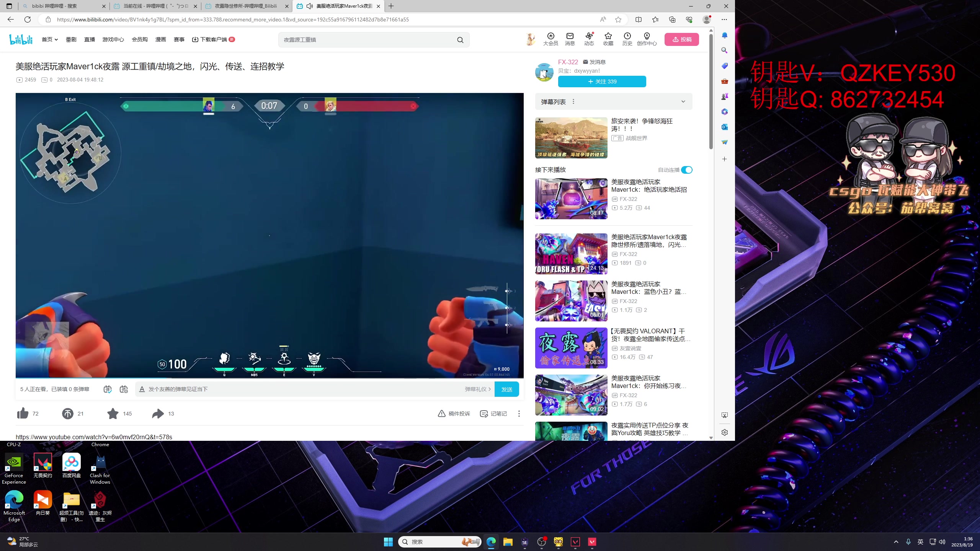The height and width of the screenshot is (551, 980).
Task: Open Edge sidebar search icon
Action: coord(724,51)
